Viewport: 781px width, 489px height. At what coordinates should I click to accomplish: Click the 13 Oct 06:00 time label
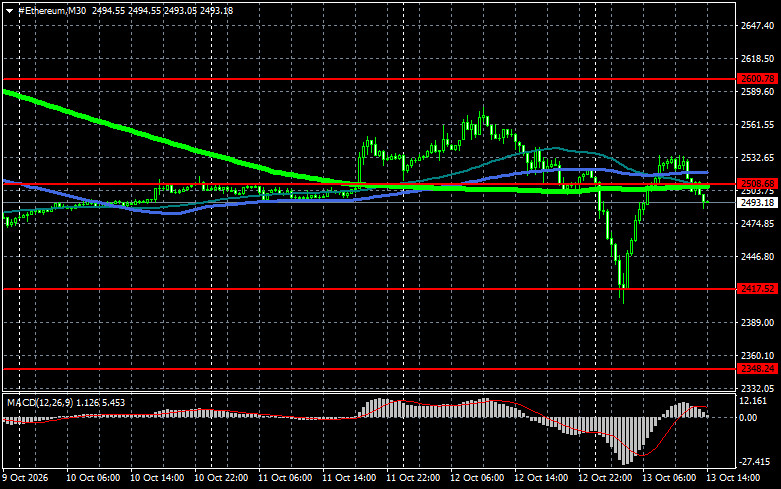[669, 478]
